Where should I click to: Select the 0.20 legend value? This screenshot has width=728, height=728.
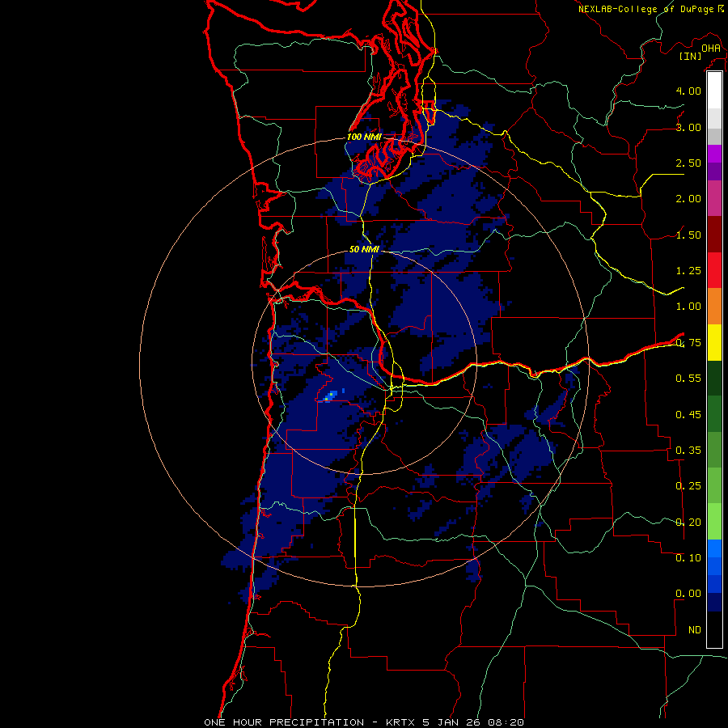coord(688,523)
